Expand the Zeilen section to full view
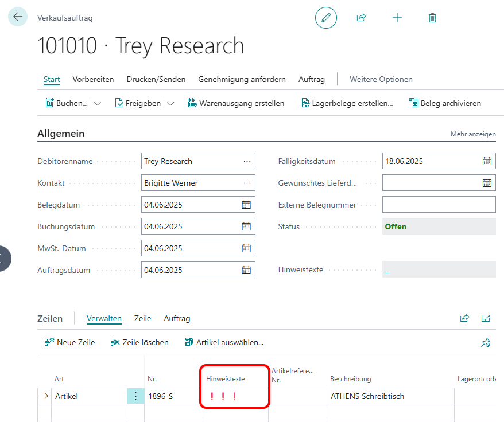The height and width of the screenshot is (422, 504). 486,318
